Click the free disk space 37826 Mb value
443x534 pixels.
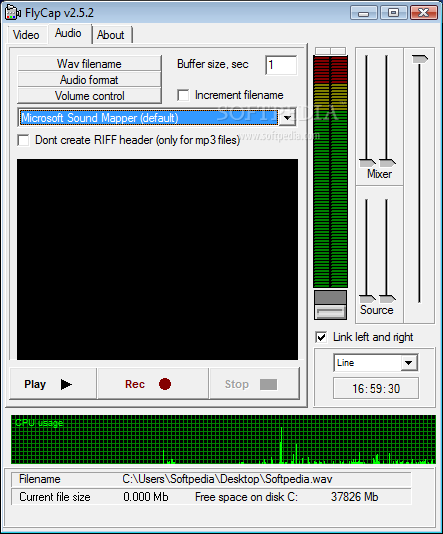354,497
